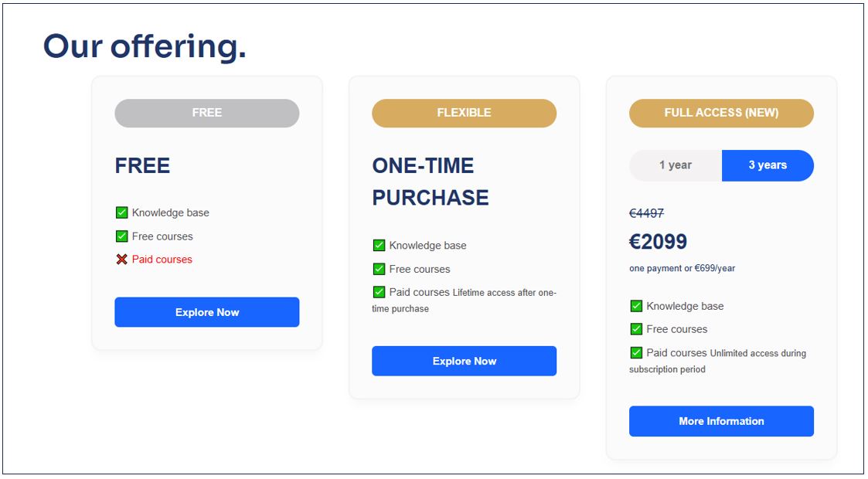Select the 1 year billing option

pyautogui.click(x=676, y=165)
